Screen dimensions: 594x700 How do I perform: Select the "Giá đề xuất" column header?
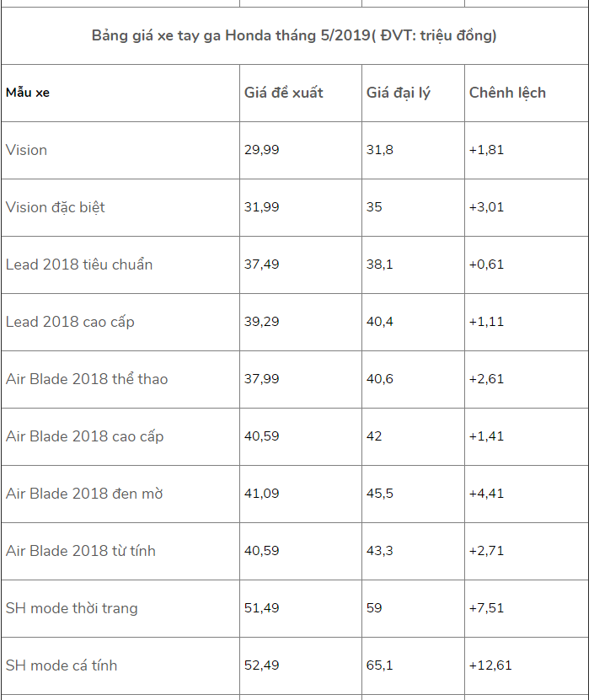[x=283, y=93]
